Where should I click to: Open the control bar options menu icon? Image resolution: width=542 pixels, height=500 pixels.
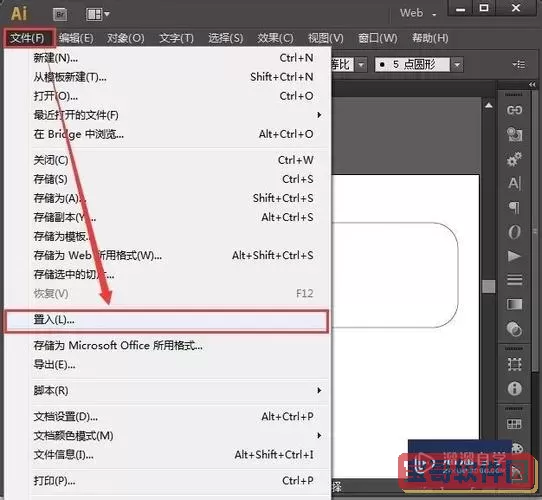click(x=519, y=64)
